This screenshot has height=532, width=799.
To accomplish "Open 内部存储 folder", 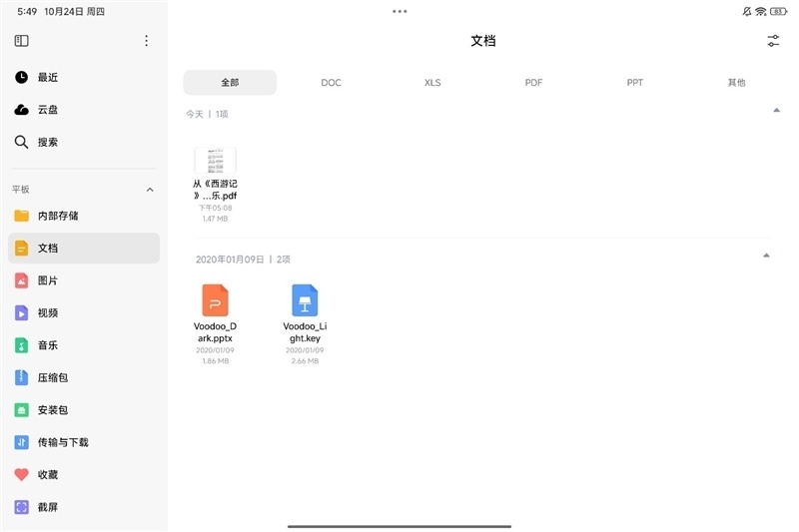I will (x=84, y=216).
